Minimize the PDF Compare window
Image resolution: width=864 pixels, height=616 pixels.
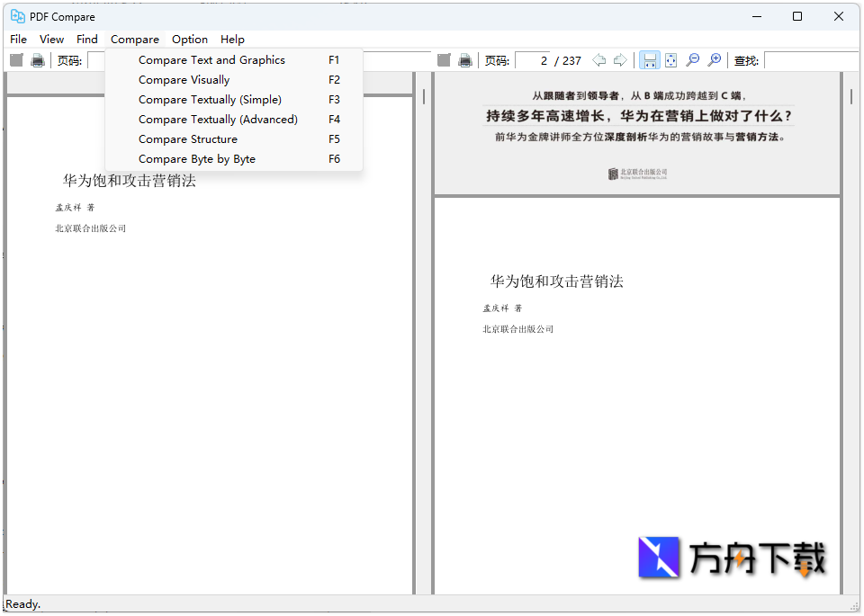tap(757, 16)
